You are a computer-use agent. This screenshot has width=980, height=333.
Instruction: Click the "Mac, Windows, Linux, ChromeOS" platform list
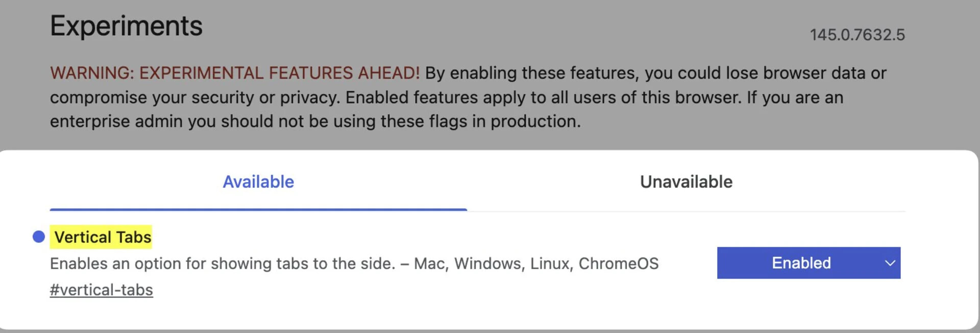536,264
